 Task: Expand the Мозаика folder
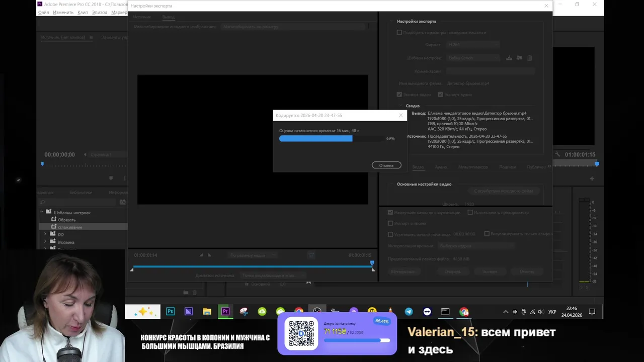pos(45,242)
